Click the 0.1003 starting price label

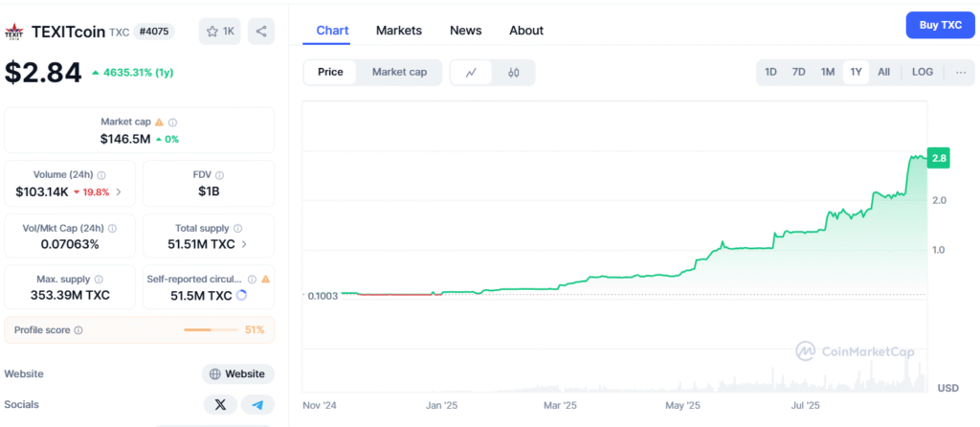(323, 296)
